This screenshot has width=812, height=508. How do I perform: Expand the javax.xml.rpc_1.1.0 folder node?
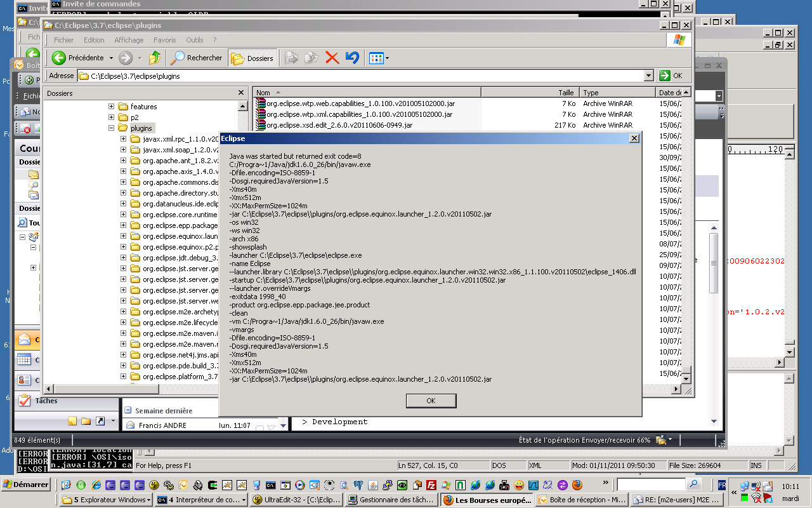click(x=123, y=139)
